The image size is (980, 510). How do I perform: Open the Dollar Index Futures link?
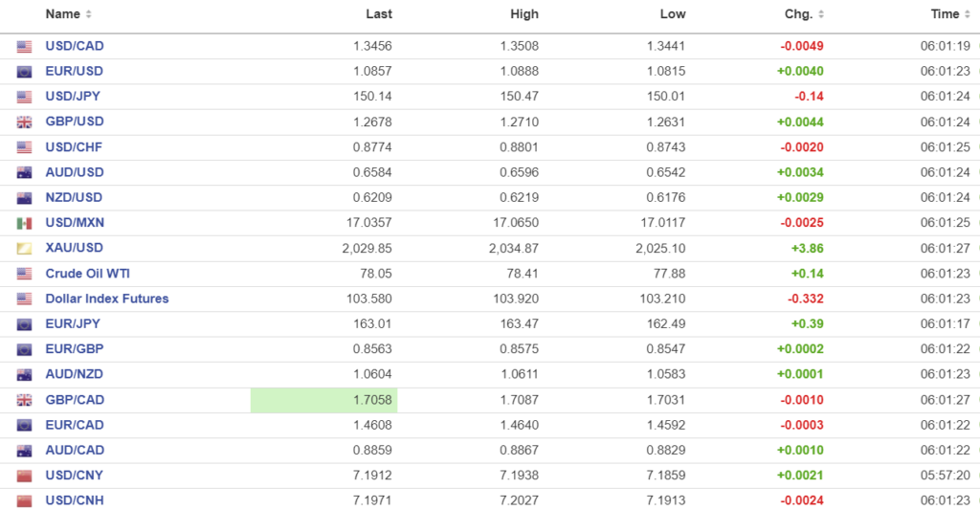[107, 299]
